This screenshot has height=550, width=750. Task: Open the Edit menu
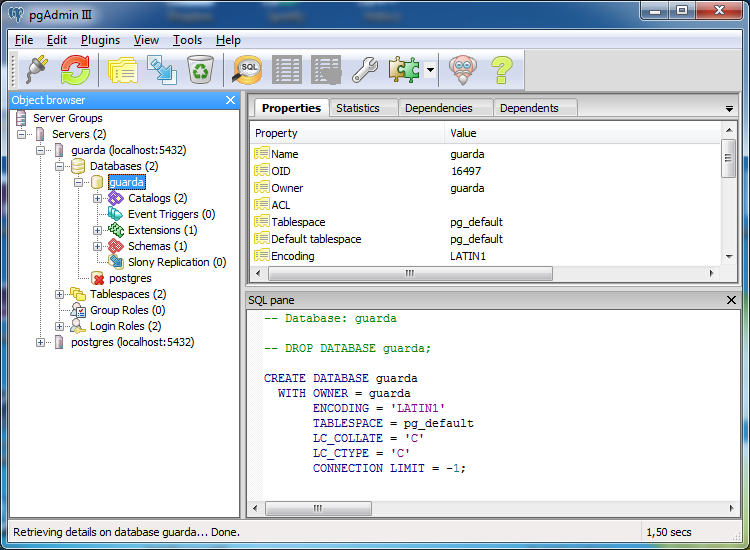(x=56, y=40)
